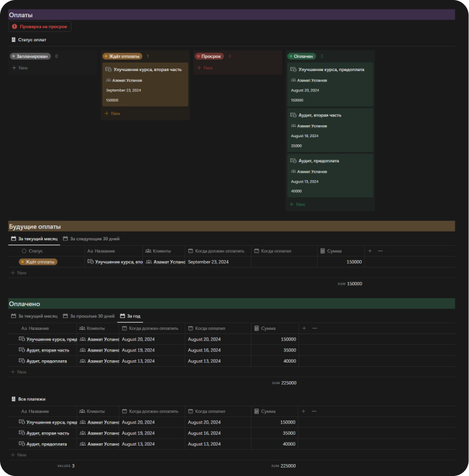Switch to За прошлые 30 дней tab
This screenshot has width=469, height=476.
[89, 316]
